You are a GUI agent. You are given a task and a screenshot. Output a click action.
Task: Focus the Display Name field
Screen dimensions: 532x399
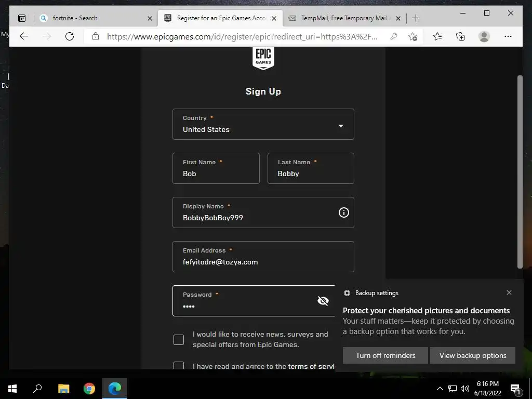263,212
